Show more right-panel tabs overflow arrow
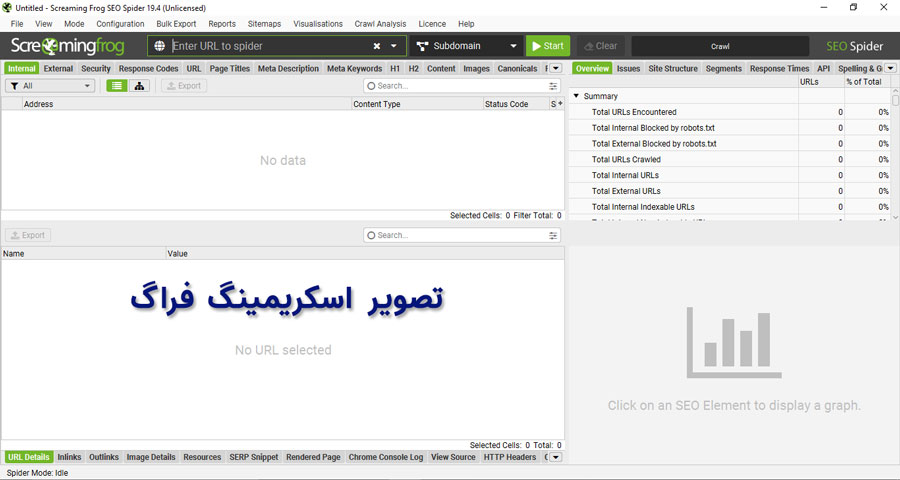Viewport: 900px width, 480px height. pos(890,68)
